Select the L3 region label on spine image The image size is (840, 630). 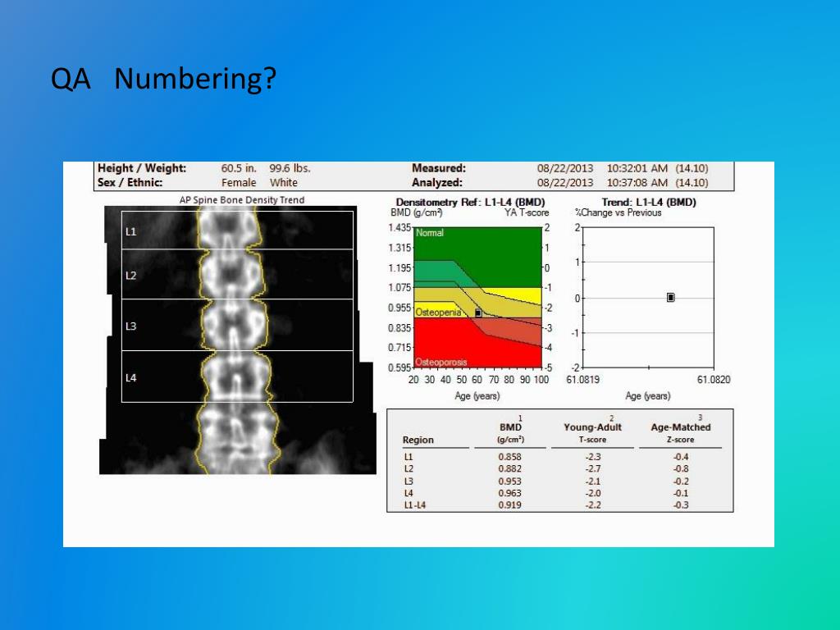tap(130, 326)
